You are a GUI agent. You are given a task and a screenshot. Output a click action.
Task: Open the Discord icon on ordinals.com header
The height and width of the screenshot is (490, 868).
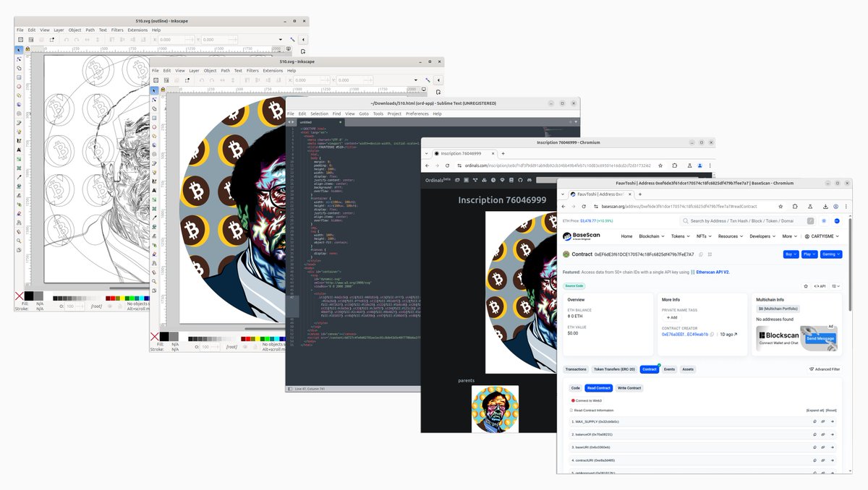[x=529, y=179]
